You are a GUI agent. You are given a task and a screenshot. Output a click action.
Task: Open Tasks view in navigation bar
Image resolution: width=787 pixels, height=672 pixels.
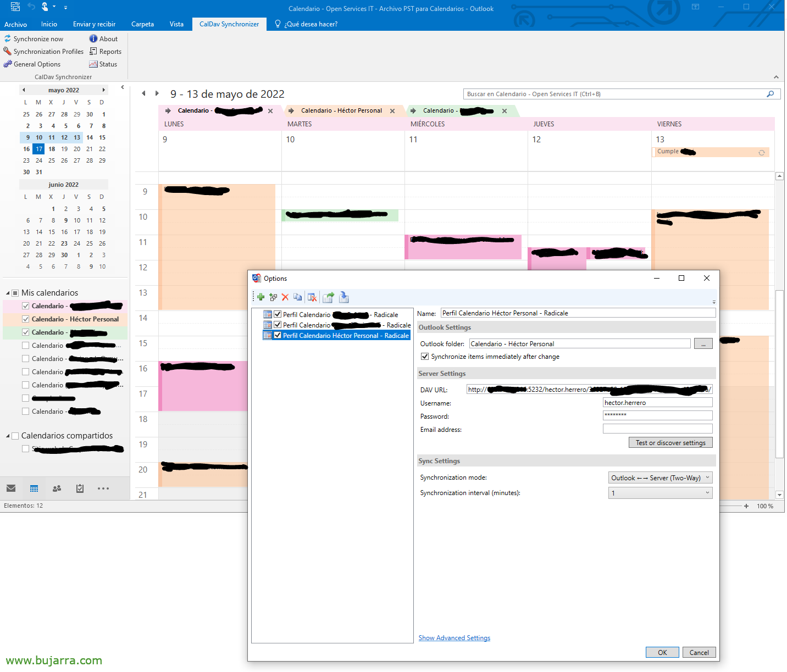(80, 488)
